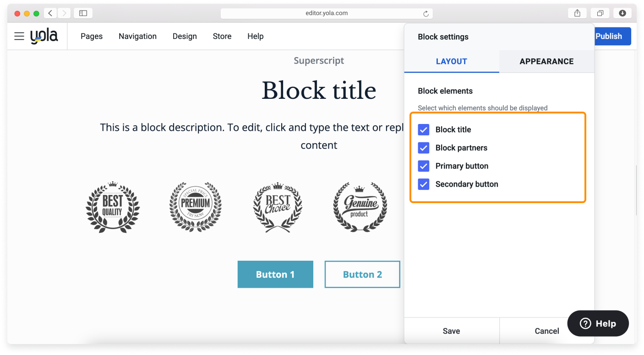The width and height of the screenshot is (644, 355).
Task: Select the Premium badge image
Action: coord(196,206)
